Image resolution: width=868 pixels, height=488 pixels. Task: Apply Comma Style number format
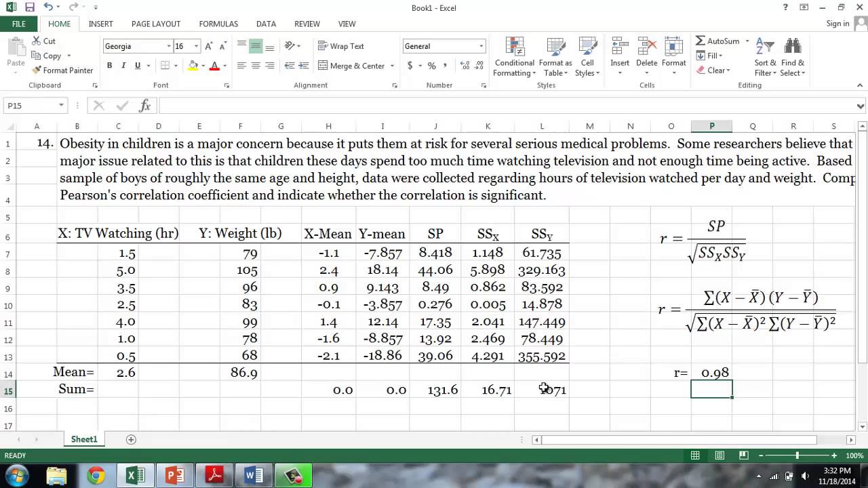click(446, 66)
